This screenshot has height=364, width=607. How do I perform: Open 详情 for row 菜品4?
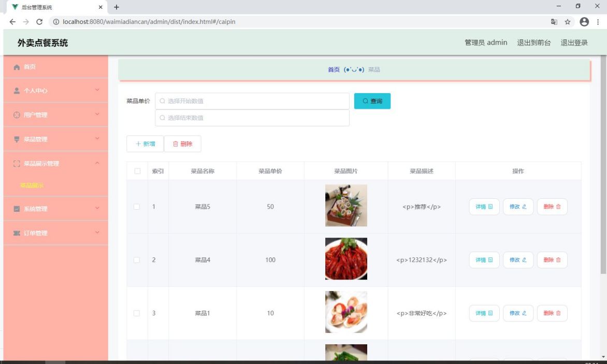point(484,260)
